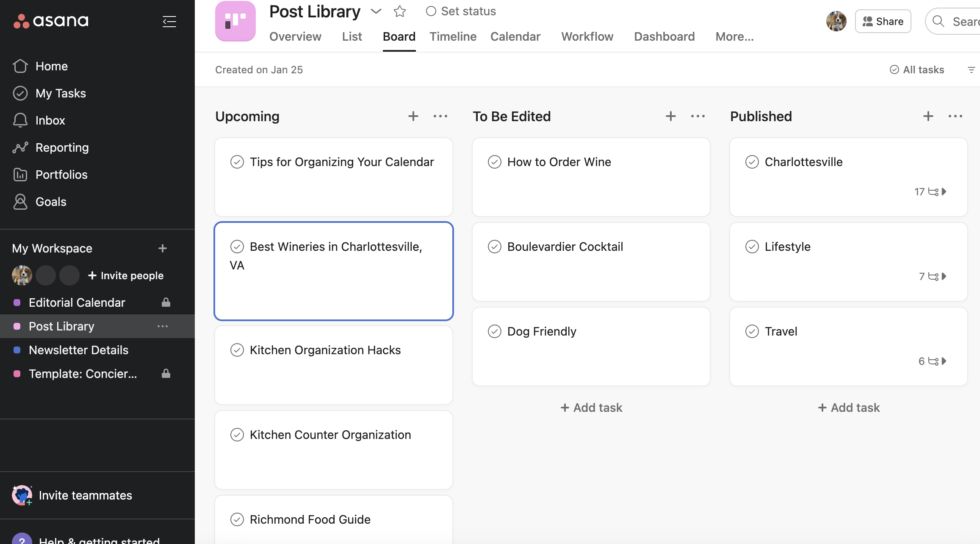Mark Tips for Organizing Your Calendar complete
Image resolution: width=980 pixels, height=544 pixels.
coord(237,162)
